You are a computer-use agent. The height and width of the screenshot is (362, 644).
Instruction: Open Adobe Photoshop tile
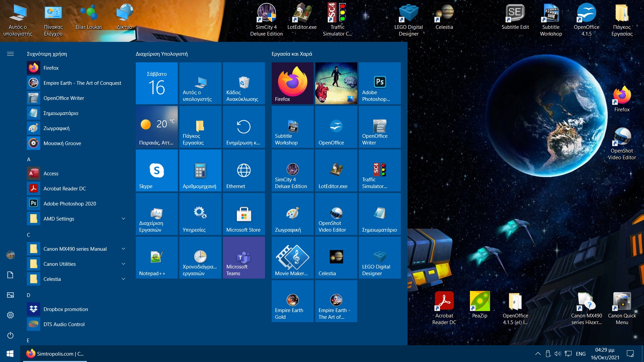point(380,83)
